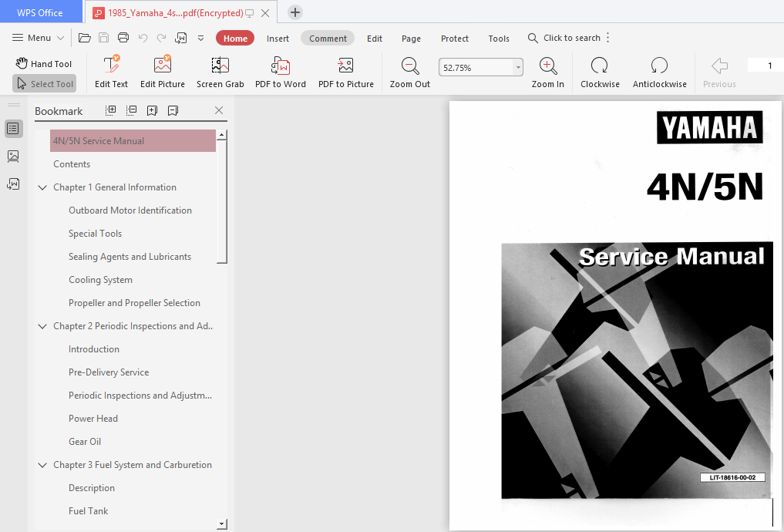This screenshot has height=532, width=784.
Task: Close the 1985_Yamaha PDF tab
Action: (x=265, y=13)
